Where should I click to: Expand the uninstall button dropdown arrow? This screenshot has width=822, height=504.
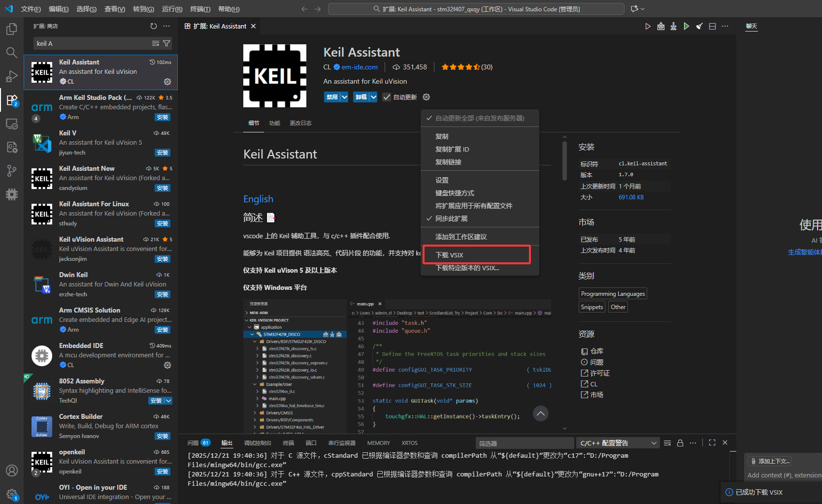373,97
